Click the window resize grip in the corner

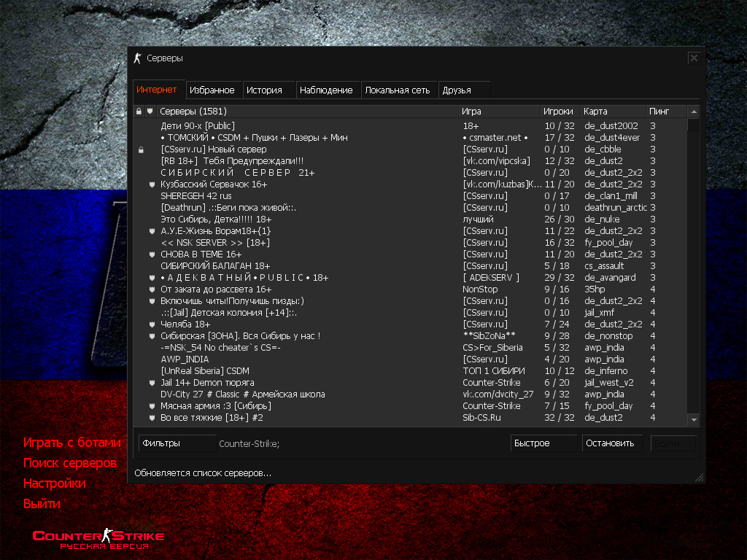click(x=699, y=478)
